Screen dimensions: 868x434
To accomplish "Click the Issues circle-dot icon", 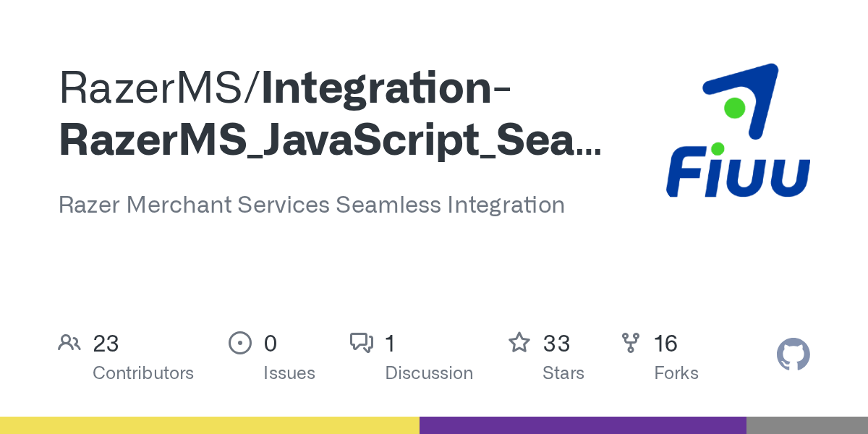I will point(239,343).
